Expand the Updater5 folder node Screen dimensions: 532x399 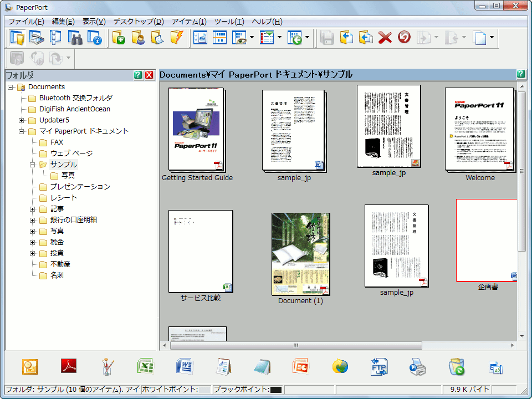pos(22,120)
